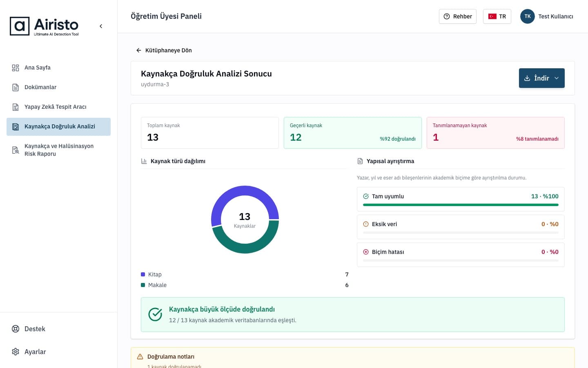Click the back arrow beside Kütüphaneye Dön
588x368 pixels.
point(139,50)
